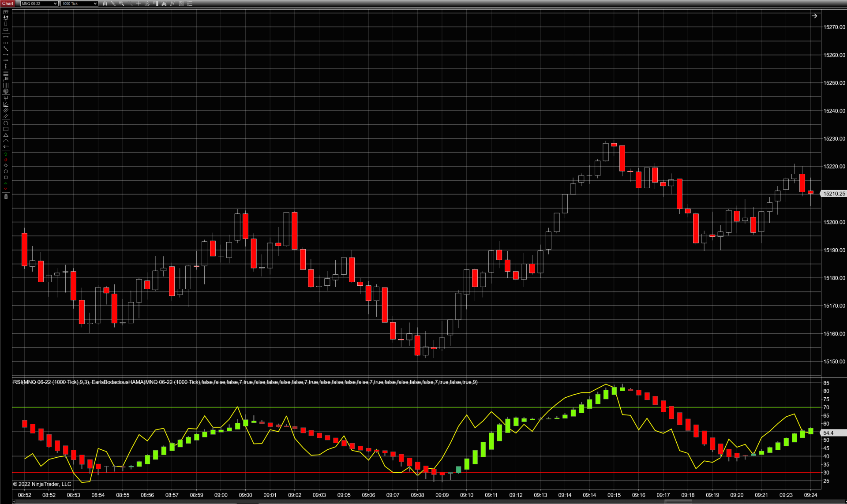Select the rectangle drawing tool

[6, 129]
